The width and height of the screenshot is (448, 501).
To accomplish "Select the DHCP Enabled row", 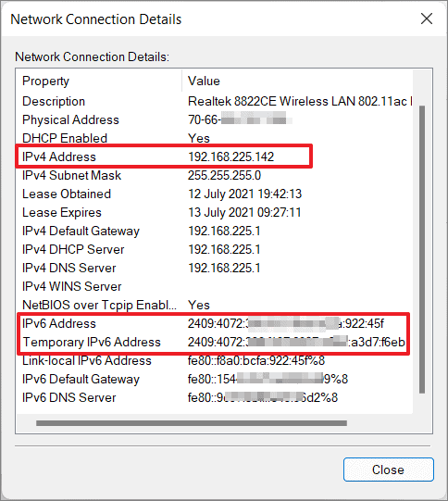I will 214,138.
